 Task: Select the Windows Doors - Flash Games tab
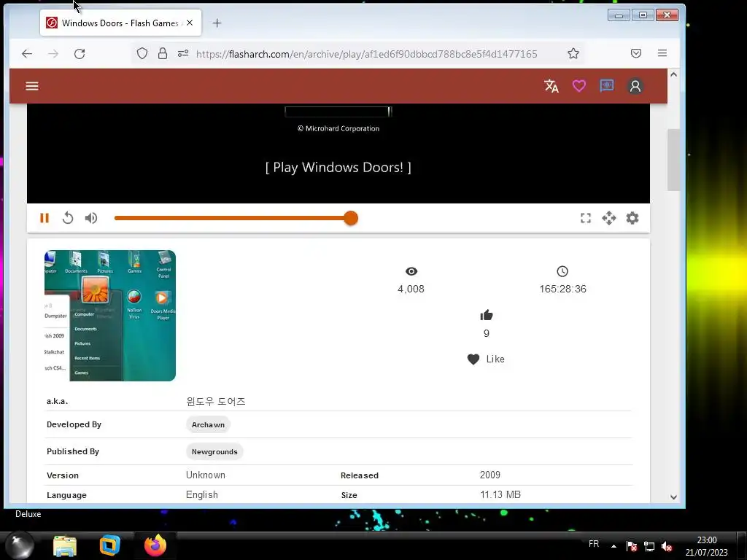pos(120,23)
